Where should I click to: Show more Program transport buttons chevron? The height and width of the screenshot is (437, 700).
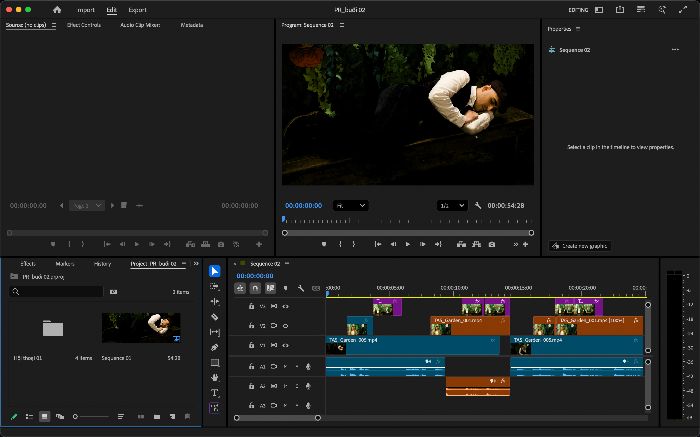click(x=516, y=244)
